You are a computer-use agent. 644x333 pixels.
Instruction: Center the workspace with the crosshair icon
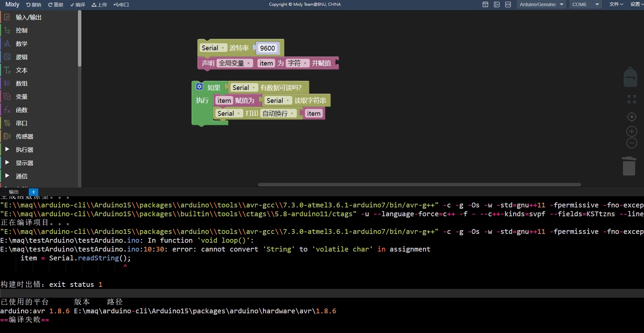tap(631, 117)
